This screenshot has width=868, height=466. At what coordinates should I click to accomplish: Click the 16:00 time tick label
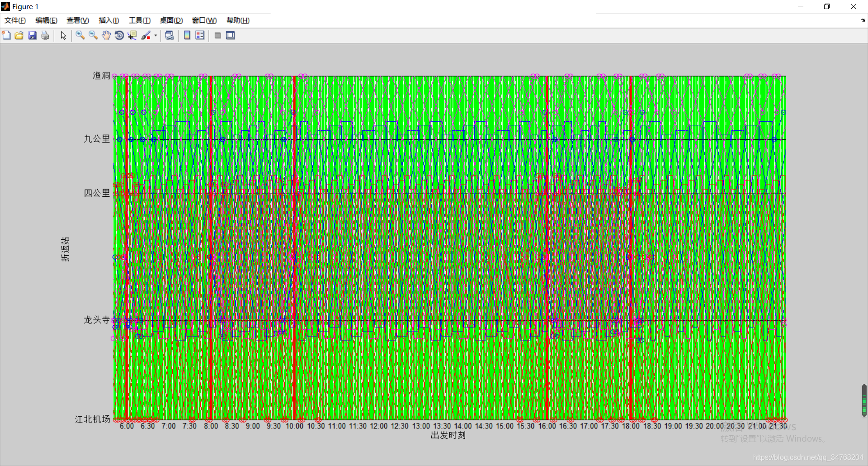tap(547, 426)
